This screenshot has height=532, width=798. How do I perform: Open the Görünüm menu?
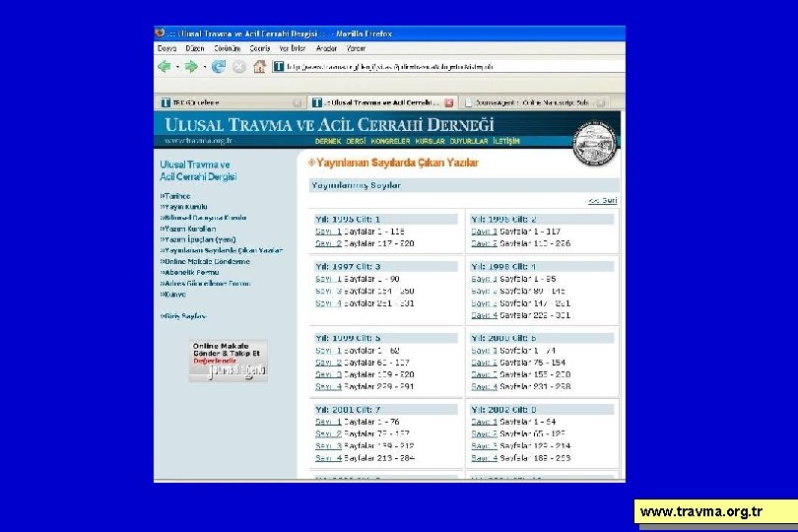pos(227,48)
